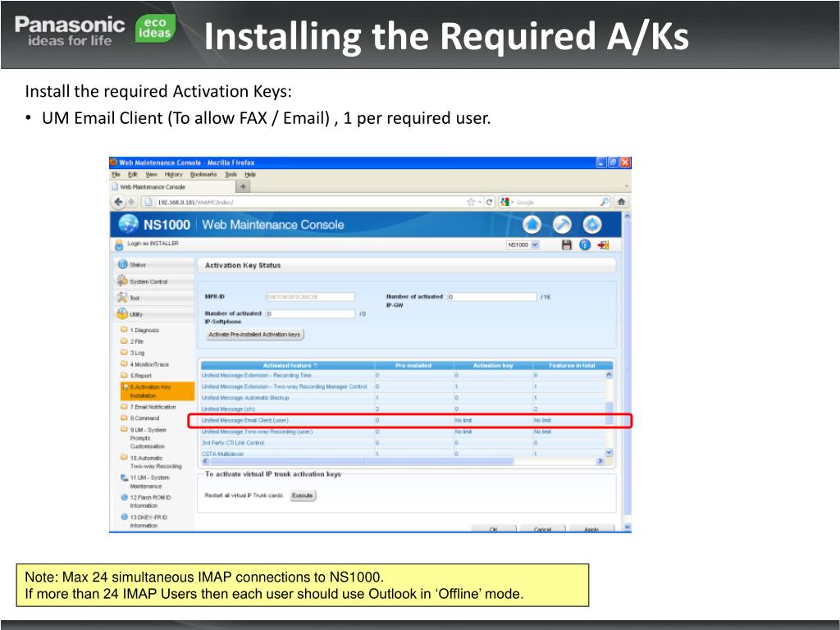Sort by Activated feature column header
The height and width of the screenshot is (630, 840).
(x=288, y=365)
